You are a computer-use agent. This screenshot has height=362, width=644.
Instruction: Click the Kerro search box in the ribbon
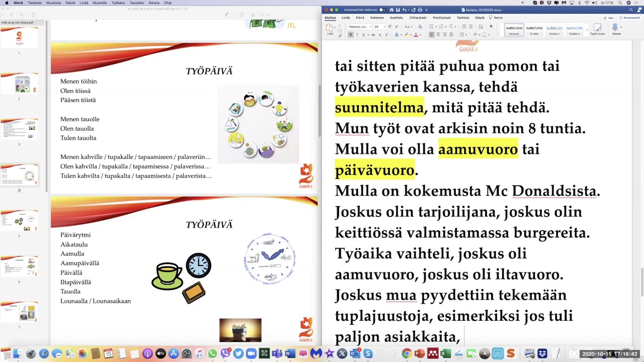coord(496,18)
